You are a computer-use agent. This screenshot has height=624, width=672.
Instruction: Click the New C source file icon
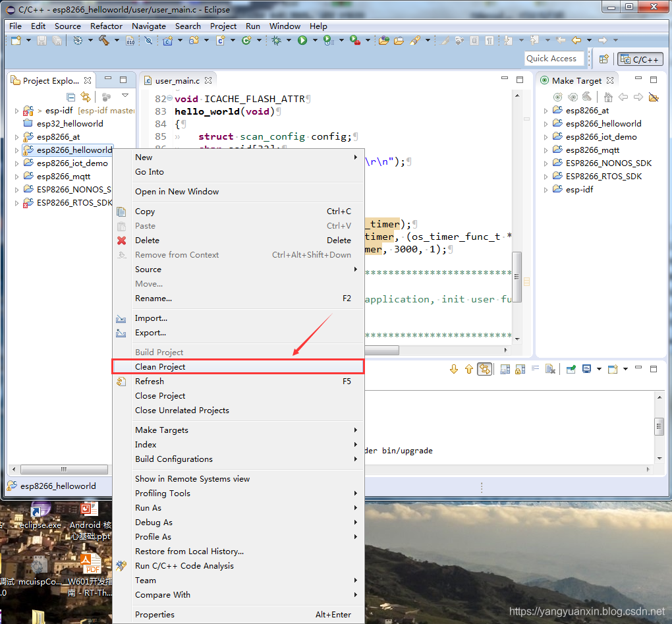tap(220, 40)
